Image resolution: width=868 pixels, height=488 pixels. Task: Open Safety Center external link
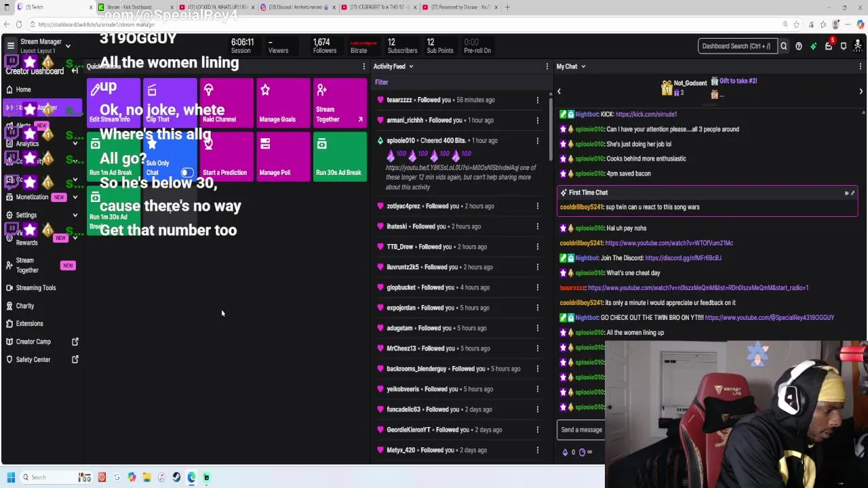[x=42, y=360]
